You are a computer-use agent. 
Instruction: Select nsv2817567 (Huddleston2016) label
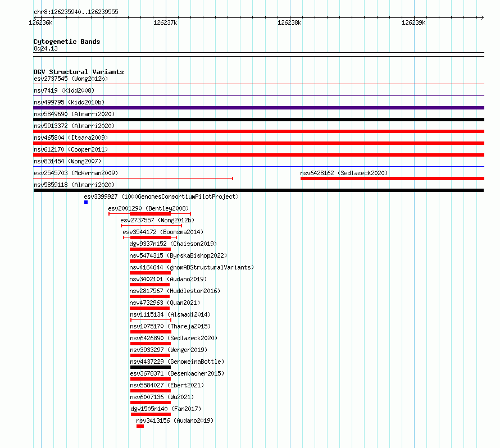click(175, 291)
